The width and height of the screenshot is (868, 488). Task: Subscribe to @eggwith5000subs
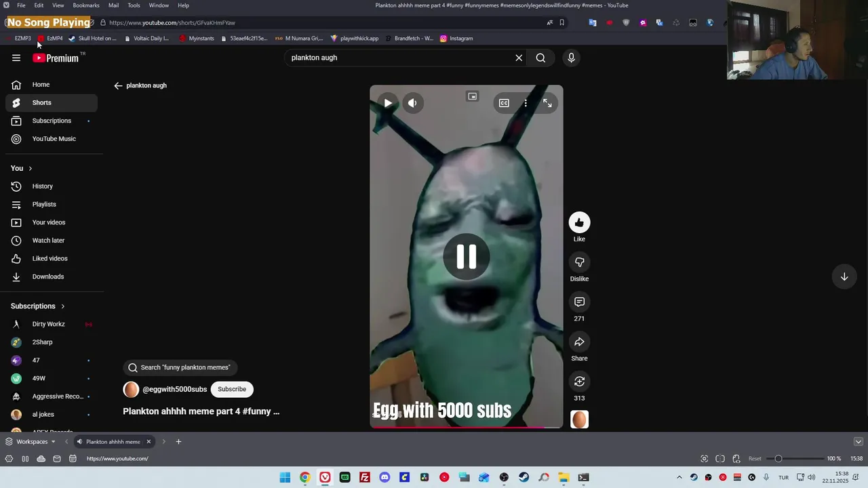(x=232, y=389)
